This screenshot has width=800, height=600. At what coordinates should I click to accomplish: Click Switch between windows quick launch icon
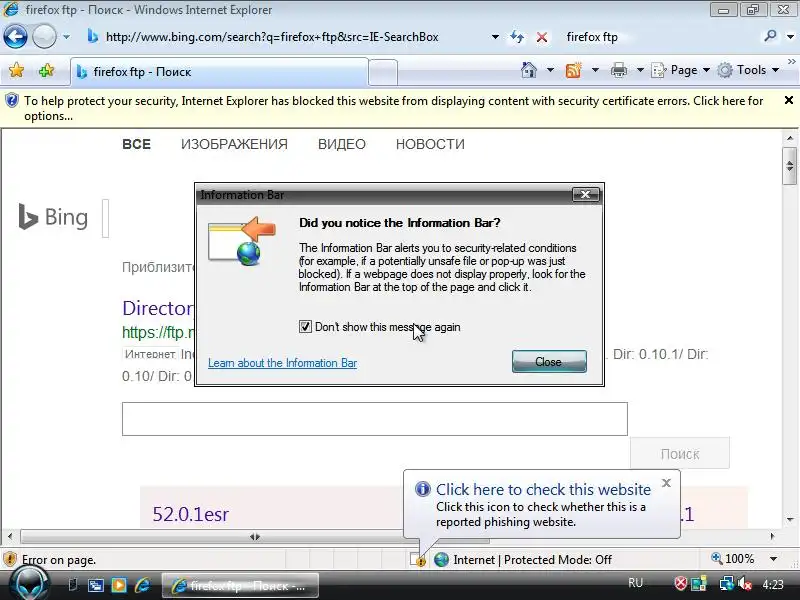95,585
